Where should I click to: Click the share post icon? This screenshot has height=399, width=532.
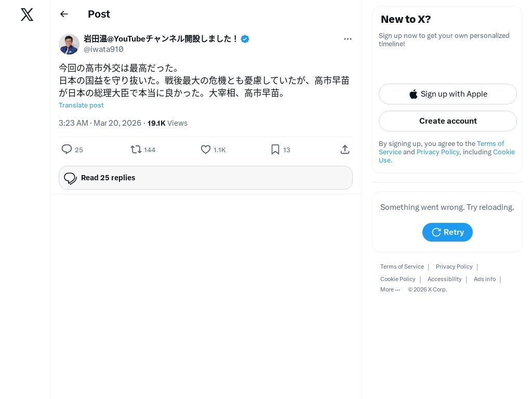(x=344, y=150)
